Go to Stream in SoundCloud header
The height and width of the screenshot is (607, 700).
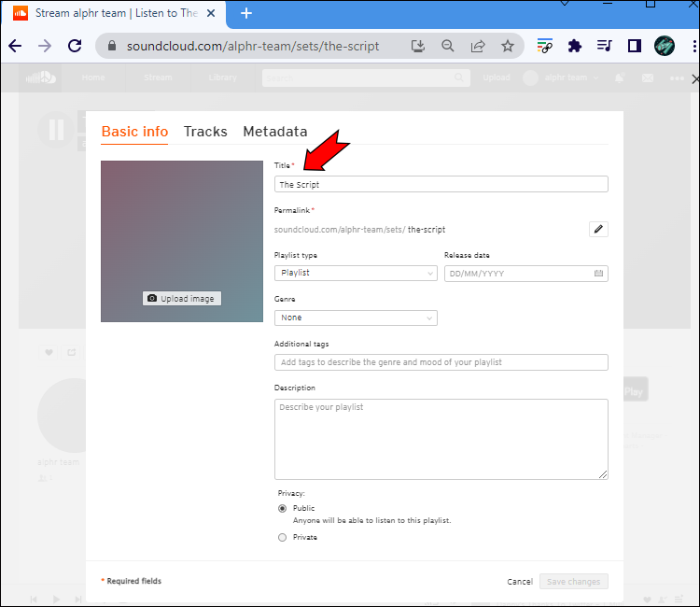158,78
